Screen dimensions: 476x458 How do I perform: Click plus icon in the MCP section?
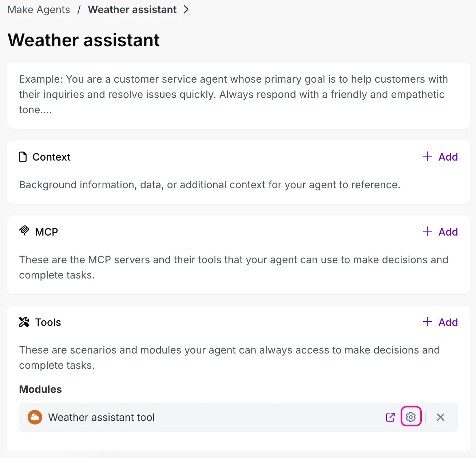pyautogui.click(x=427, y=232)
